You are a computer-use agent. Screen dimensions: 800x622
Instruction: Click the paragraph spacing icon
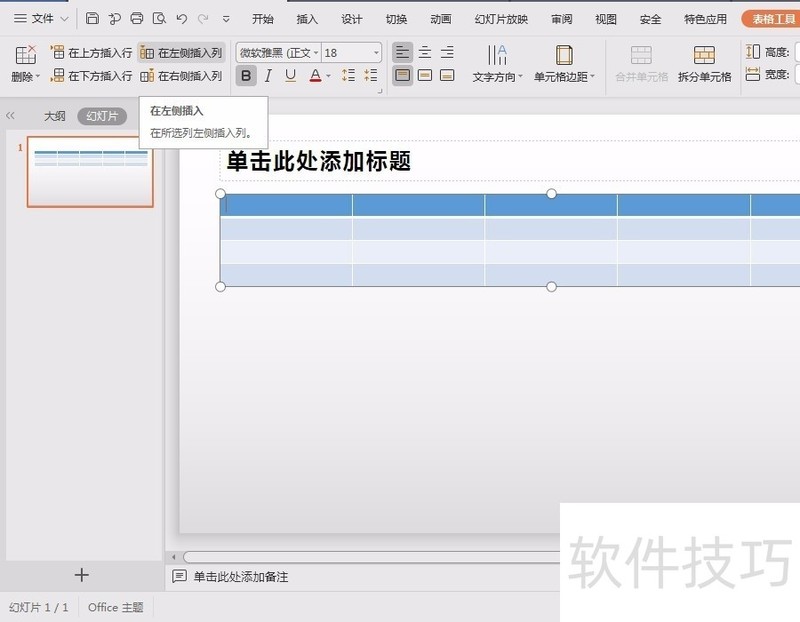point(371,76)
